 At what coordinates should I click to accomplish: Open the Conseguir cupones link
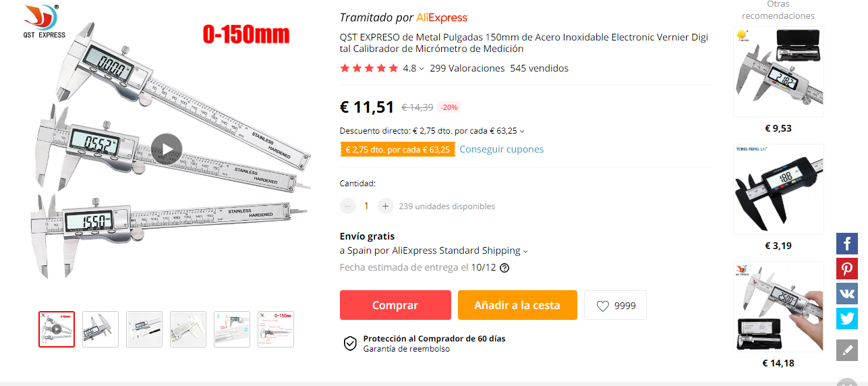[x=502, y=149]
